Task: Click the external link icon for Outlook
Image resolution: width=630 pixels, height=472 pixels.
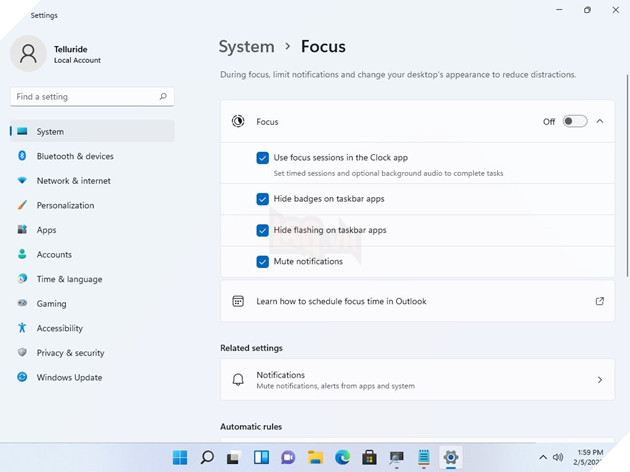Action: point(599,301)
